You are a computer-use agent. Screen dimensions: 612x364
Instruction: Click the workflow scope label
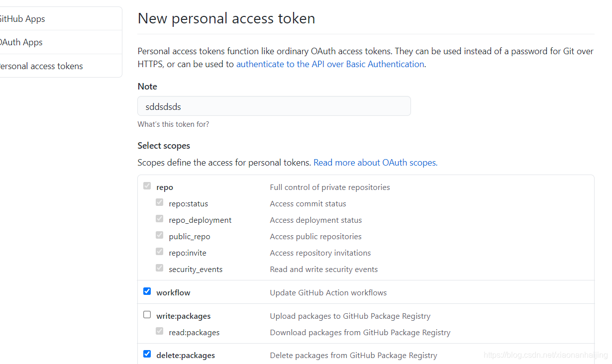pyautogui.click(x=173, y=293)
